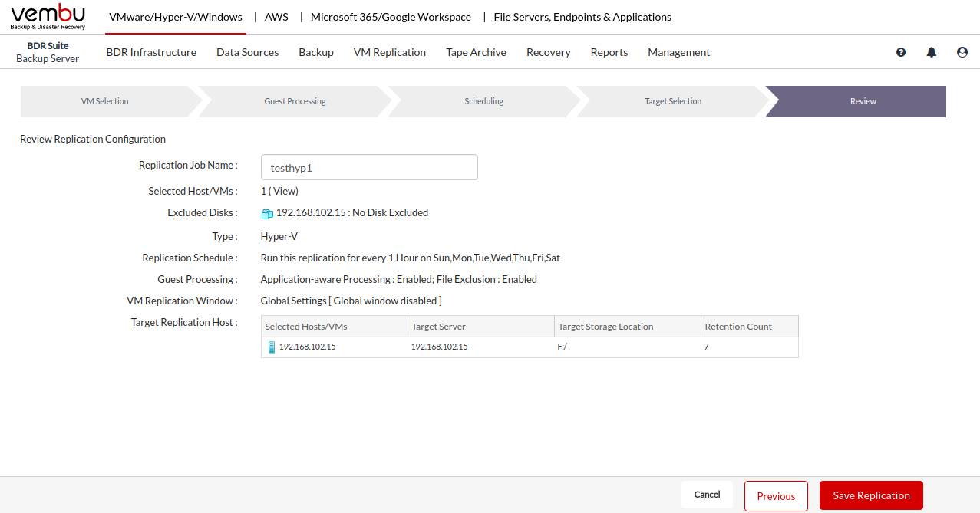The height and width of the screenshot is (513, 980).
Task: Click the host server icon in table
Action: [271, 347]
